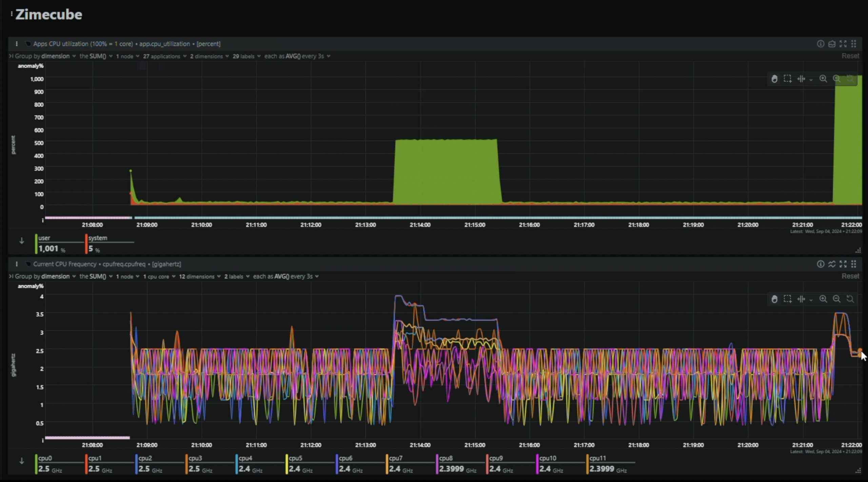Click the line chart-type icon on the CPU Frequency chart

pyautogui.click(x=832, y=264)
